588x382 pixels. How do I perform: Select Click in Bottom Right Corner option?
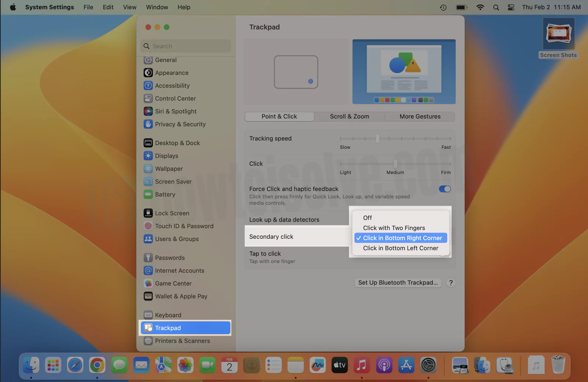click(x=401, y=238)
